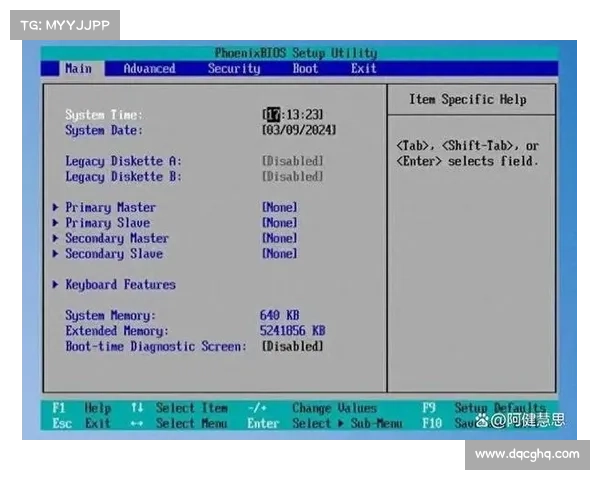
Task: Click the www.dqcghq.com watermark link
Action: point(527,454)
